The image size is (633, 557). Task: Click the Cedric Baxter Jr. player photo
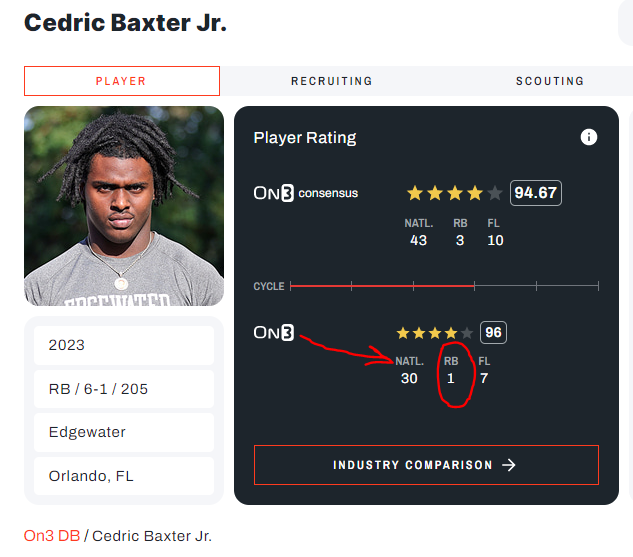pyautogui.click(x=124, y=206)
